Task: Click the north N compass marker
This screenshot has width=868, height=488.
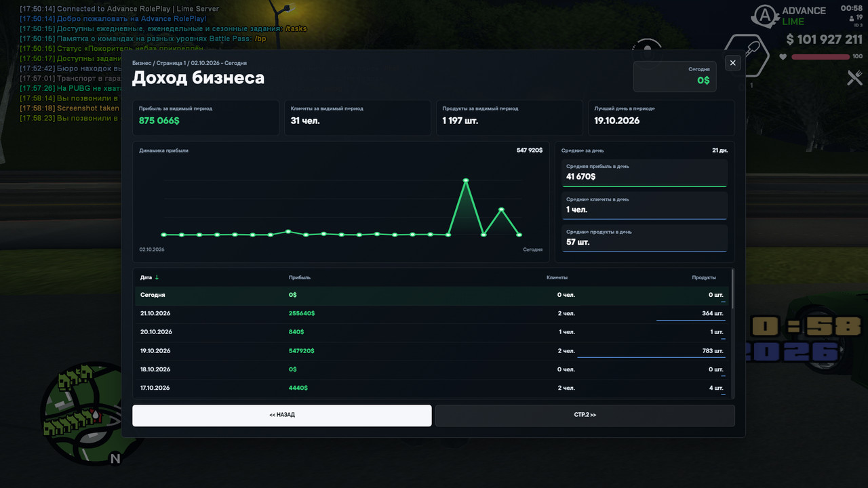Action: pos(115,459)
